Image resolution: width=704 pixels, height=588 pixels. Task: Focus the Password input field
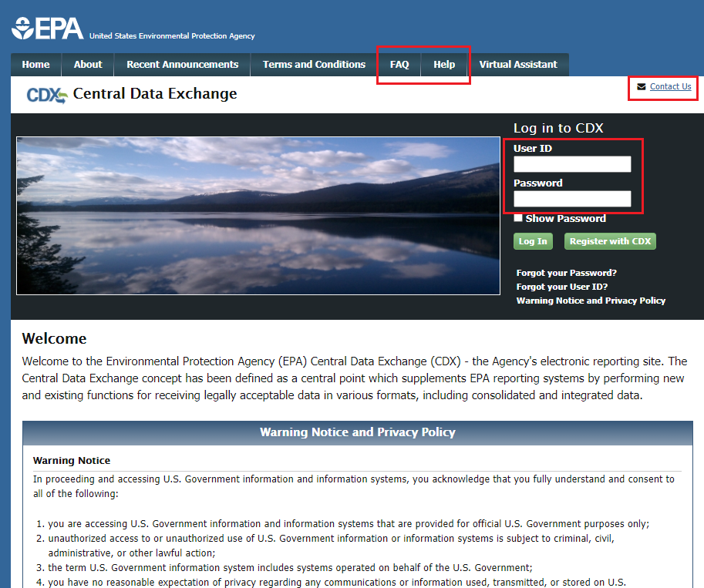[x=572, y=199]
